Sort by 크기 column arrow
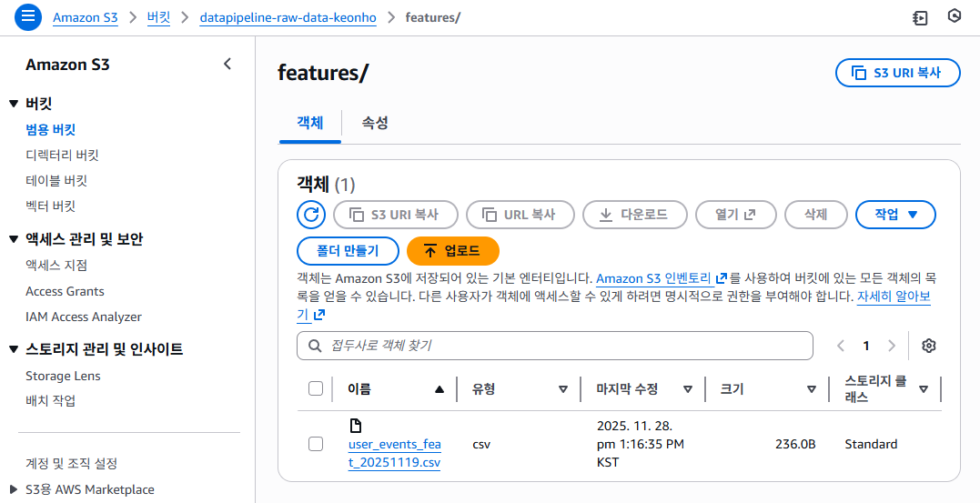 coord(812,389)
